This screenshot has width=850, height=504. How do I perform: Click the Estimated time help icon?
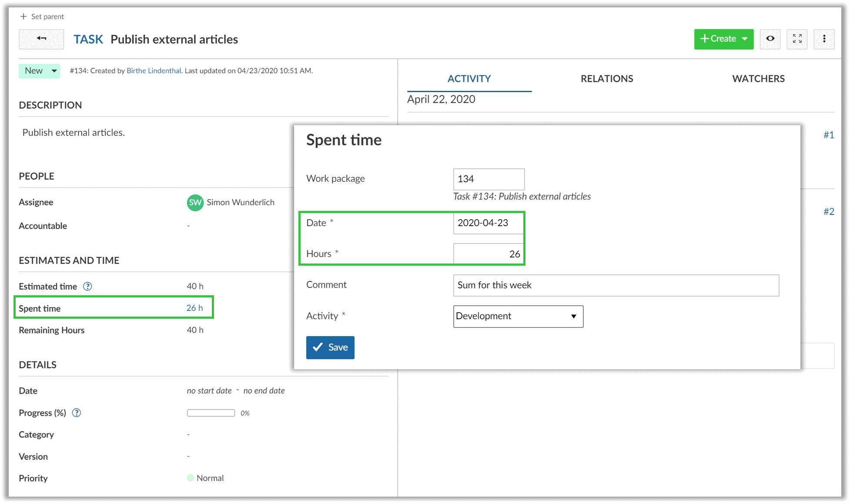click(x=87, y=286)
